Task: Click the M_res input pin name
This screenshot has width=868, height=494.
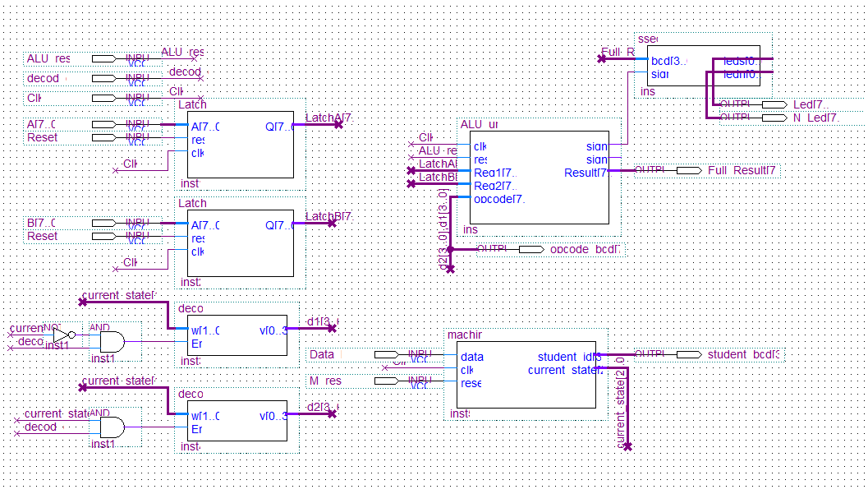Action: click(325, 381)
